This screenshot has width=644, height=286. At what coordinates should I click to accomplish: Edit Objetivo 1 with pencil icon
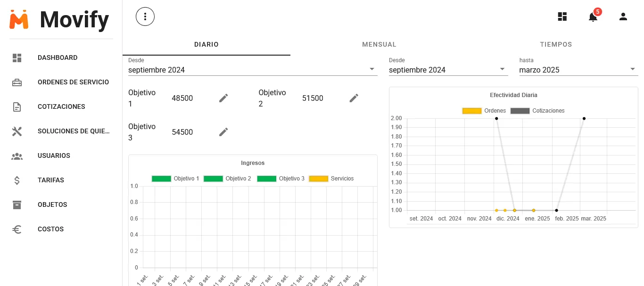coord(223,98)
